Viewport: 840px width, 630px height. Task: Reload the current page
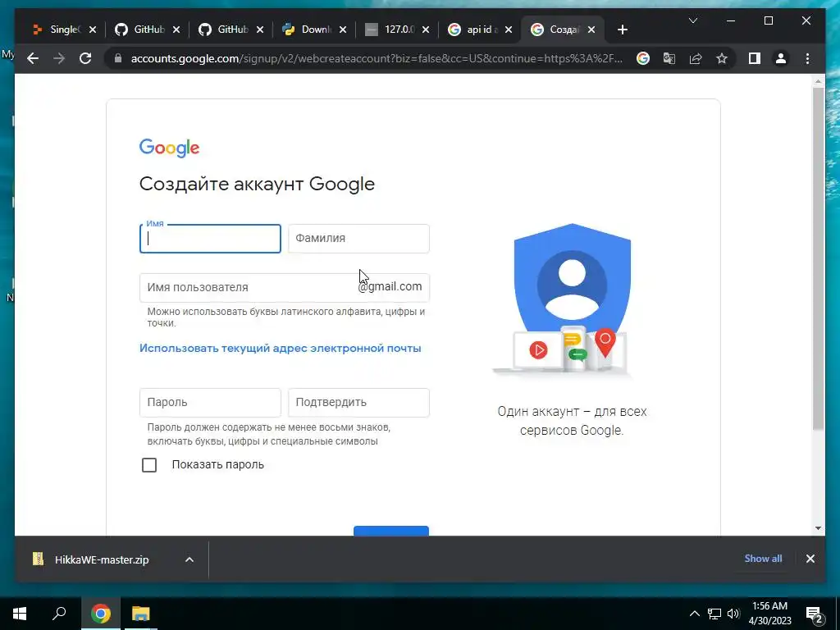pos(85,58)
